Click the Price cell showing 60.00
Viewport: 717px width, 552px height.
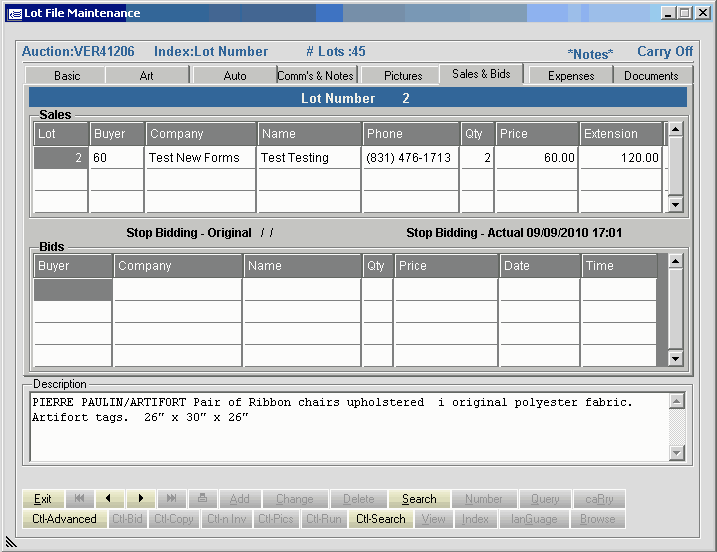537,158
